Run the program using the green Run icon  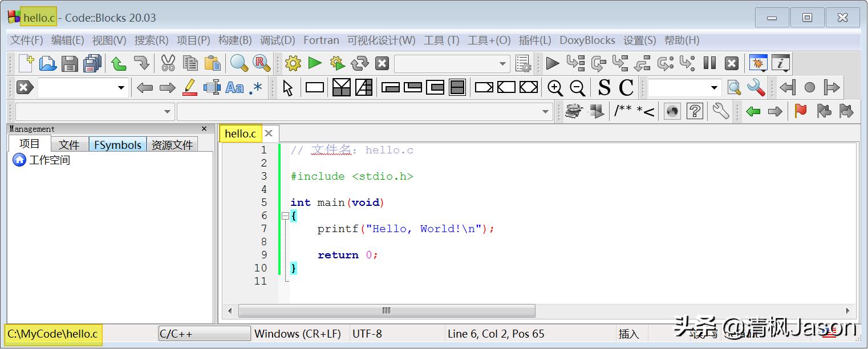pos(315,63)
